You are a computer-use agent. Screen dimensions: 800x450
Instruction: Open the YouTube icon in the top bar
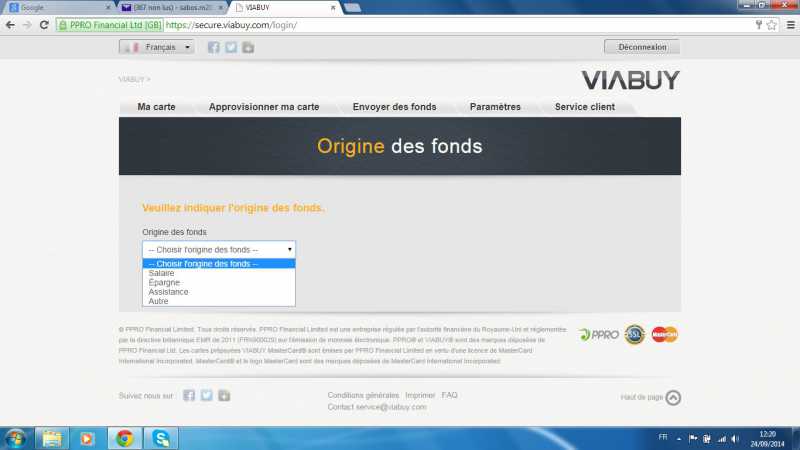point(248,47)
